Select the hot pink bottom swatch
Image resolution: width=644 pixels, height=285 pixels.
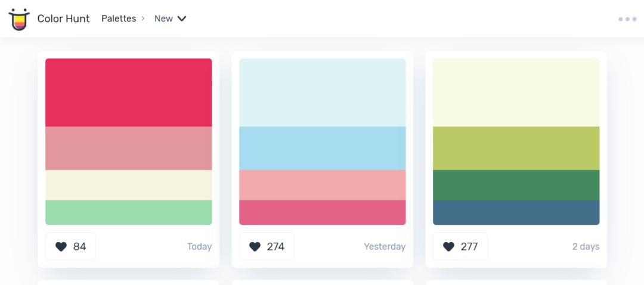322,212
